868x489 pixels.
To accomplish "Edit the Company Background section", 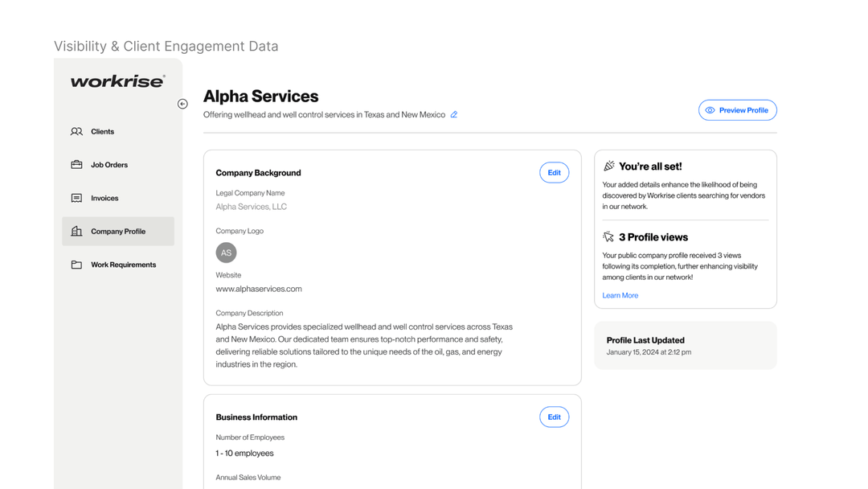I will (x=554, y=173).
